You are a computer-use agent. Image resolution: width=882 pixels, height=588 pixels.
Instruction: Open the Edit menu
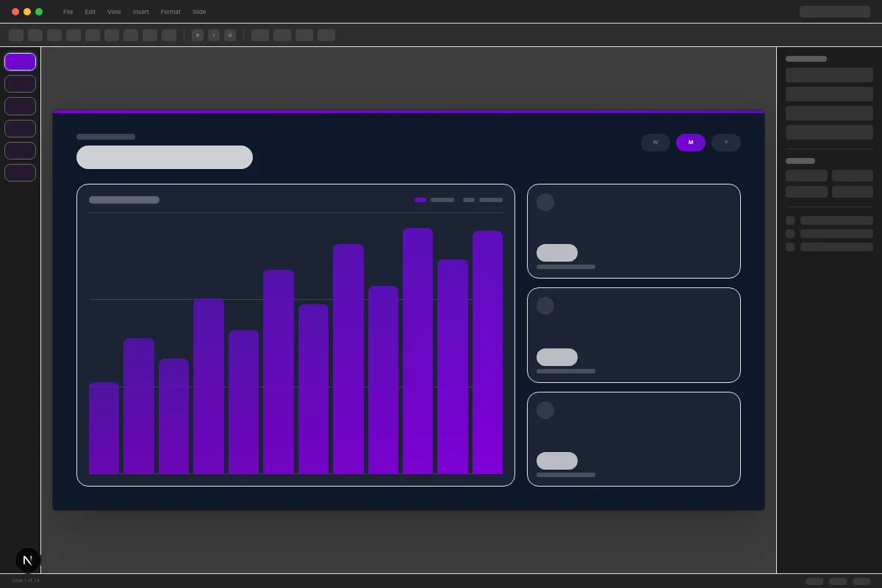[90, 12]
